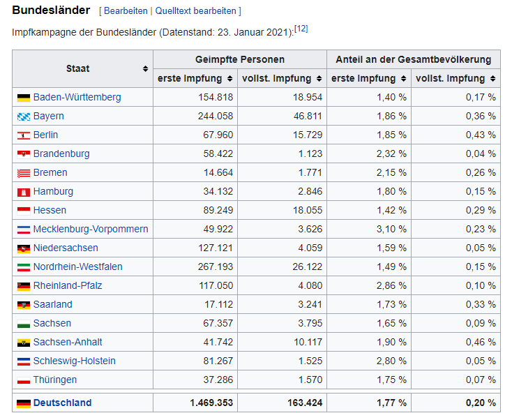
Task: Sort table by Staat column
Action: (x=145, y=69)
